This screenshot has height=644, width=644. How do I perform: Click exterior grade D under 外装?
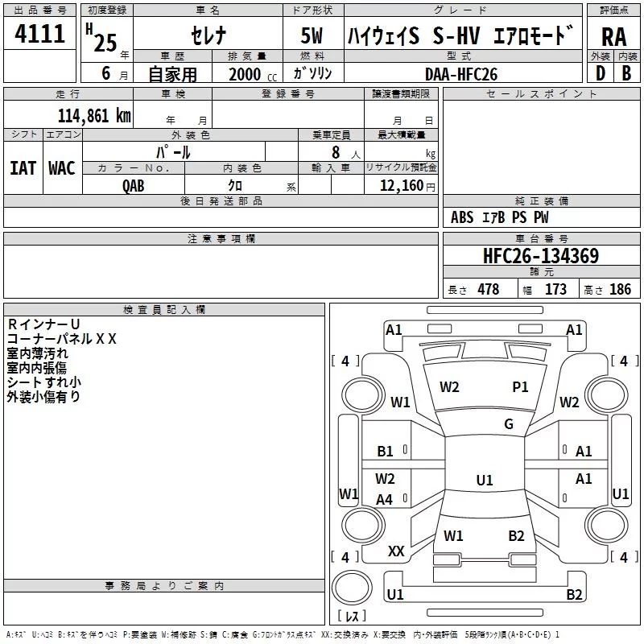pyautogui.click(x=601, y=73)
